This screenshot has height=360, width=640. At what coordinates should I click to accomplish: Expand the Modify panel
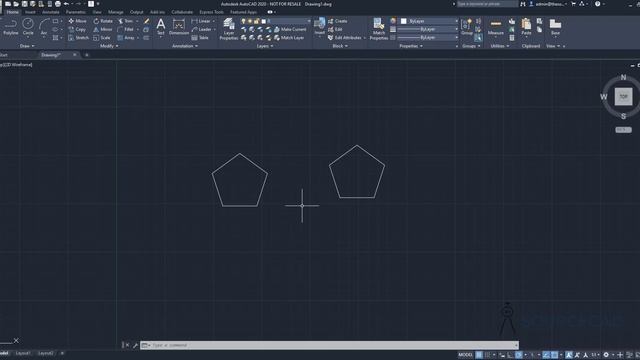click(x=109, y=46)
